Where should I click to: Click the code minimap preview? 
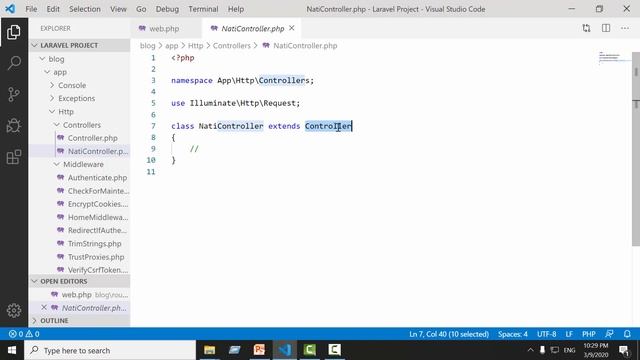(614, 57)
